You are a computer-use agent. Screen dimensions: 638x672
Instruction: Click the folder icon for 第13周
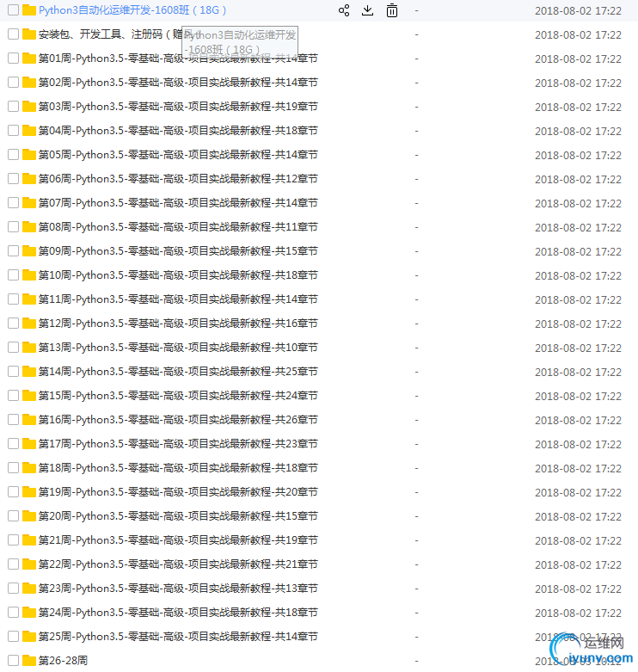29,347
